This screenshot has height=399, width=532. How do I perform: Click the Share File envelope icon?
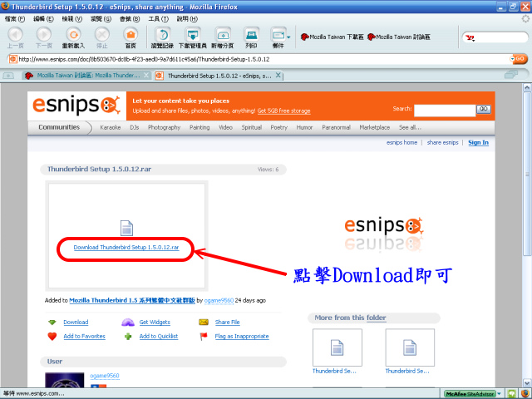click(204, 322)
